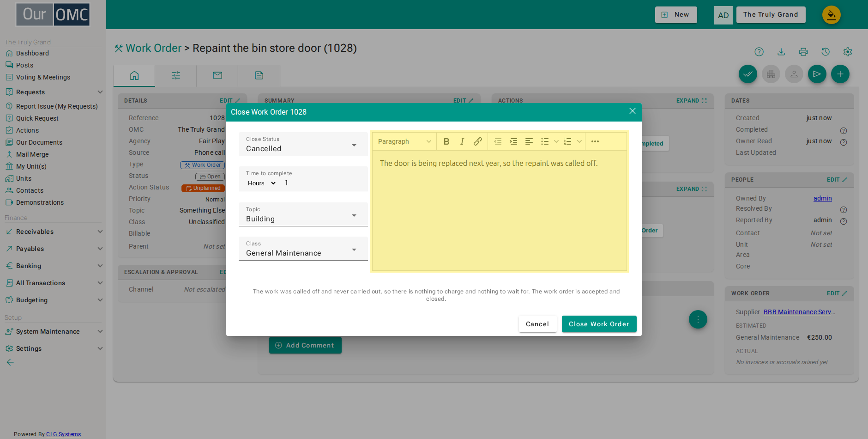Change the Hours unit selector
Image resolution: width=868 pixels, height=439 pixels.
coord(262,183)
